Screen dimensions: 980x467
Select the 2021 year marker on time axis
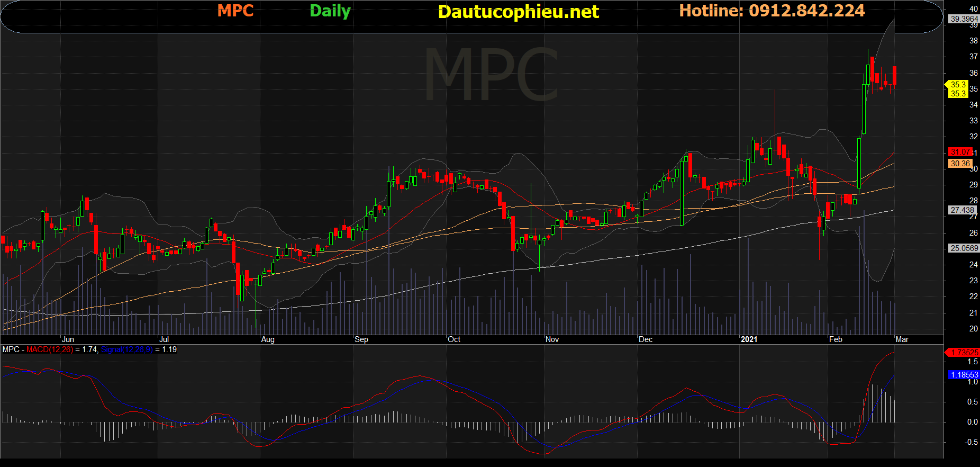point(749,339)
